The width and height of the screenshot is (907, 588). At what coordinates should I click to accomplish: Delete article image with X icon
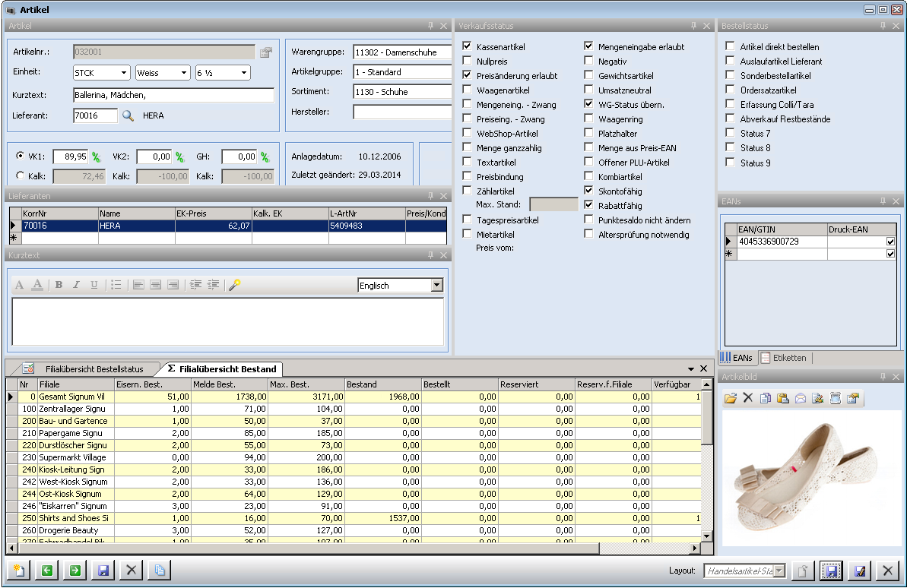(x=747, y=398)
